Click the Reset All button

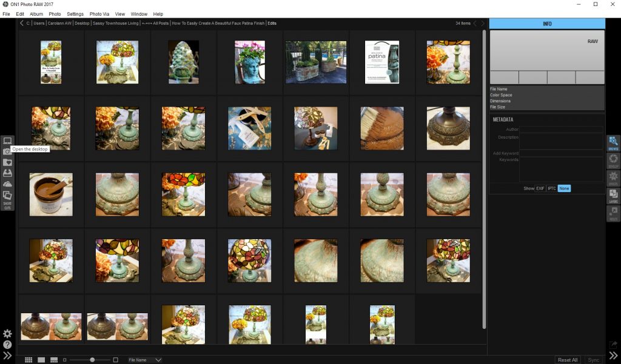coord(568,359)
